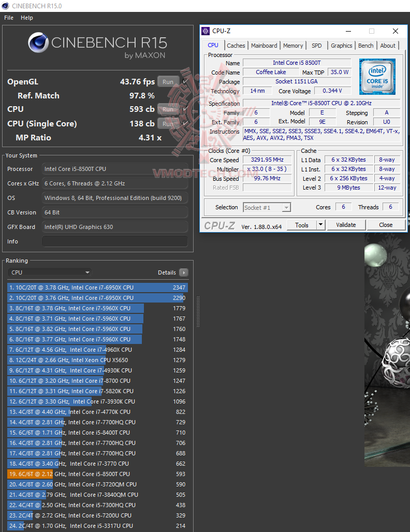
Task: Click the Intel Core i5 logo badge
Action: (377, 77)
